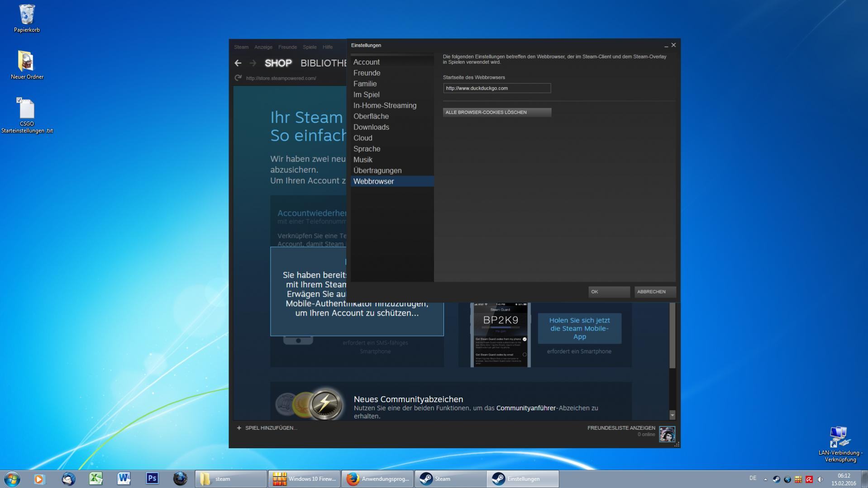Click Holen Sie sich jetzt die Steam Mobile-App

pyautogui.click(x=579, y=328)
